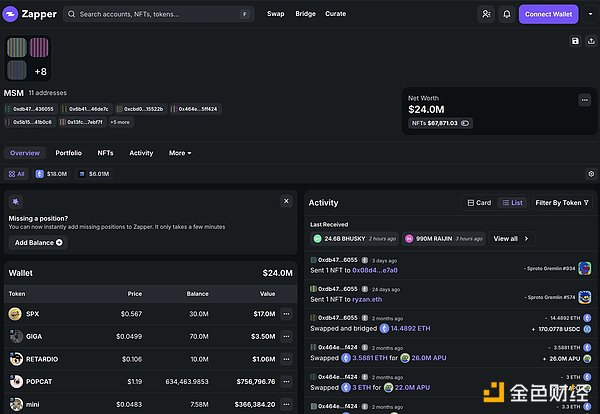Viewport: 600px width, 414px height.
Task: Select address chip 0x5b15...41b0c6
Action: pos(29,122)
